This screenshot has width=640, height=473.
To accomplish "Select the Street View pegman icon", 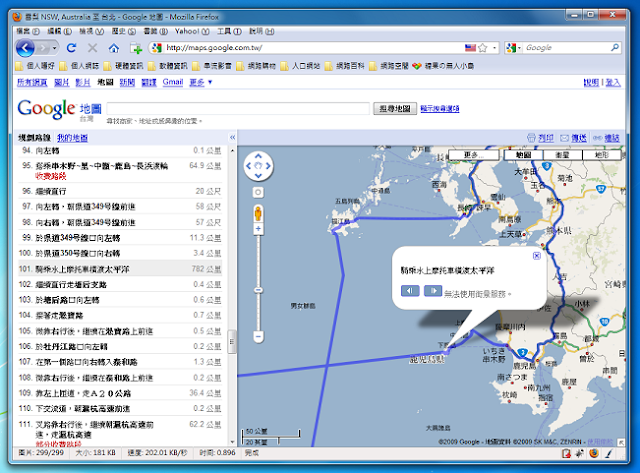I will [x=258, y=213].
